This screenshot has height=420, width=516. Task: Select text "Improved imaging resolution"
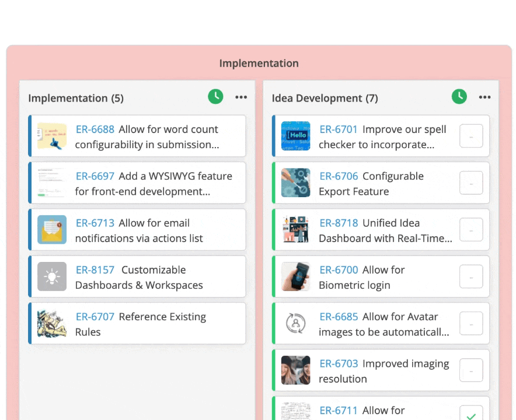click(383, 372)
